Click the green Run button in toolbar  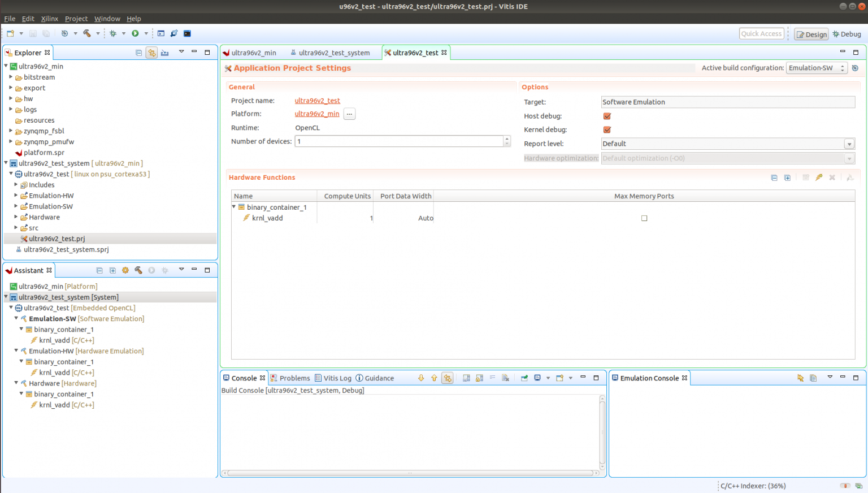pyautogui.click(x=135, y=33)
